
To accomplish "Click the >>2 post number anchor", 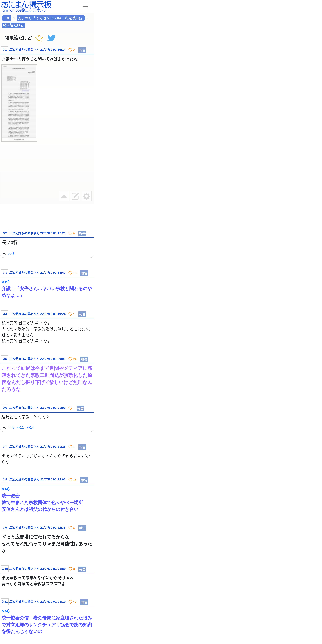I will coord(5,233).
